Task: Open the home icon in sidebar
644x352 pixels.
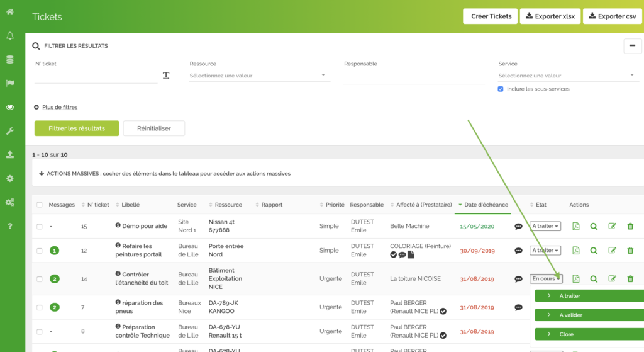Action: coord(10,12)
